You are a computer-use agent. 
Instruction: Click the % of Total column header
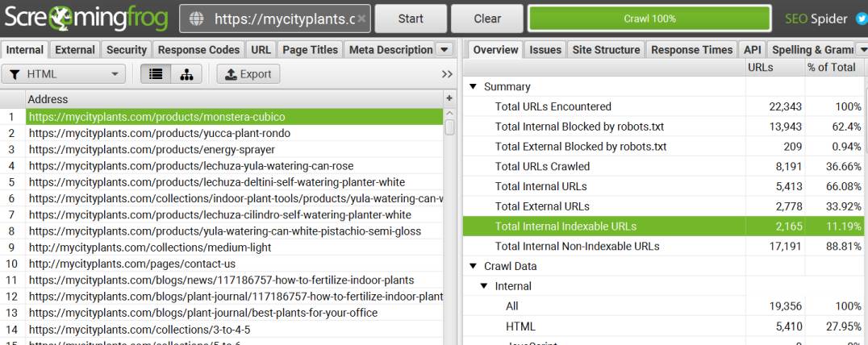pyautogui.click(x=833, y=67)
